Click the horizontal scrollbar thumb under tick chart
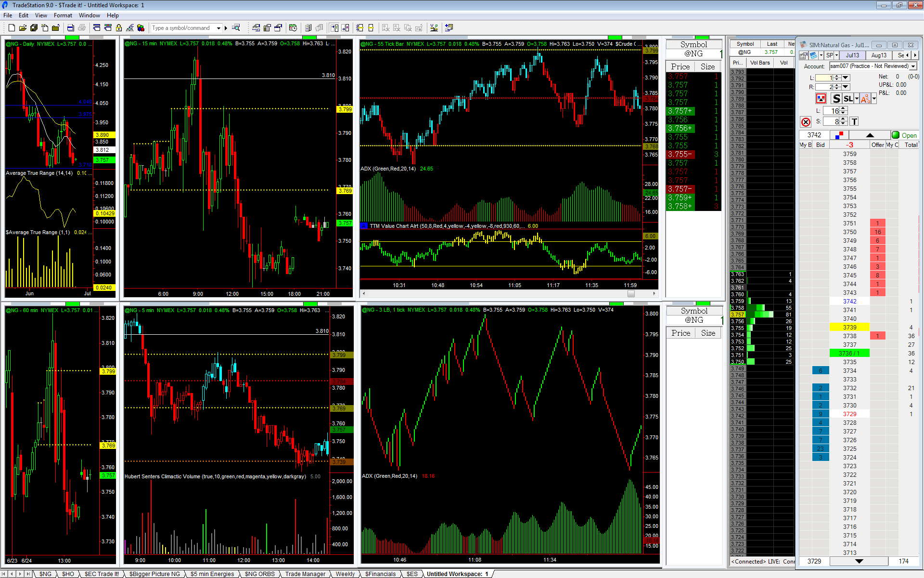Viewport: 924px width, 578px height. tap(631, 293)
